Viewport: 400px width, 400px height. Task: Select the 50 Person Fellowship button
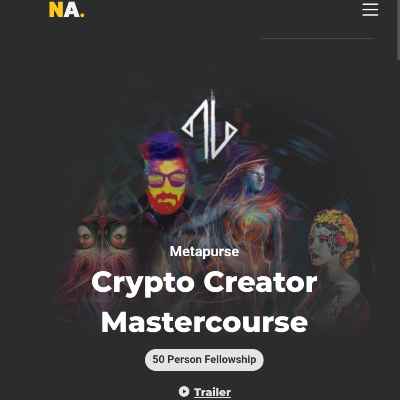[x=204, y=360]
